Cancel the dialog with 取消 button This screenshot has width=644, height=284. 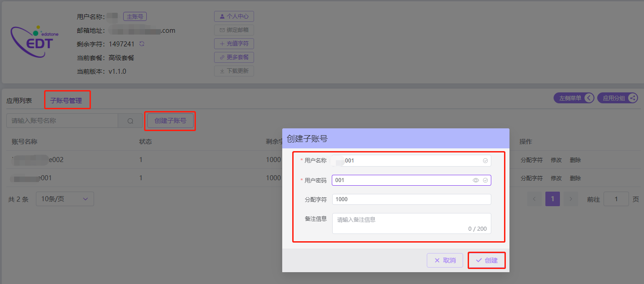(444, 260)
